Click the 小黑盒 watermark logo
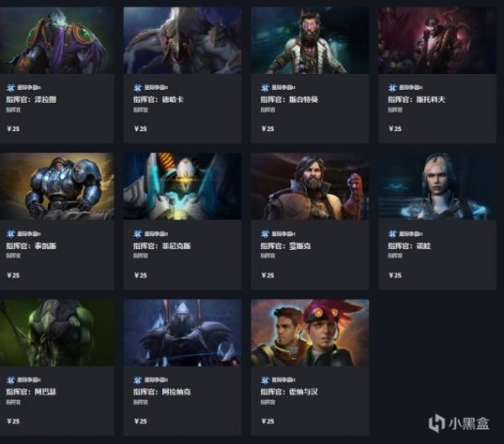 (x=459, y=423)
